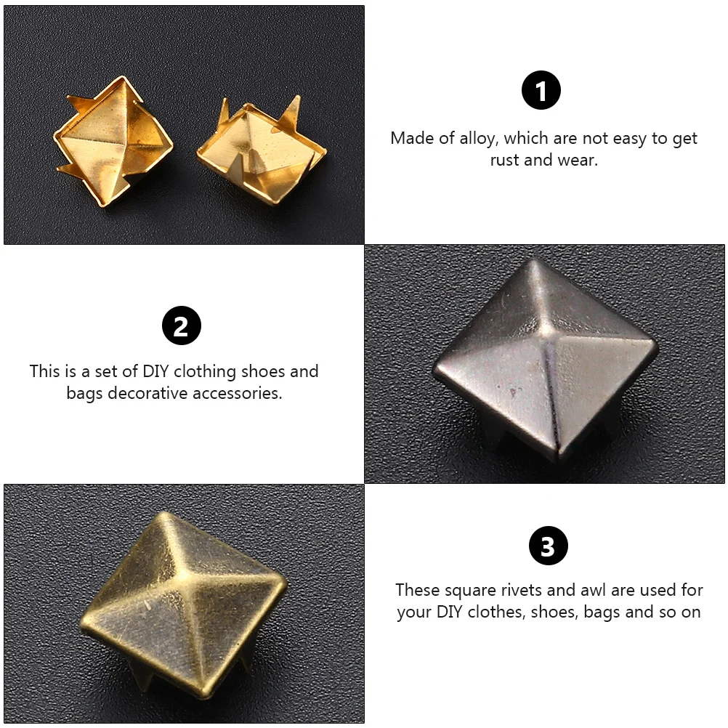The width and height of the screenshot is (728, 728).
Task: Click the number 3 circle badge
Action: pos(549,546)
